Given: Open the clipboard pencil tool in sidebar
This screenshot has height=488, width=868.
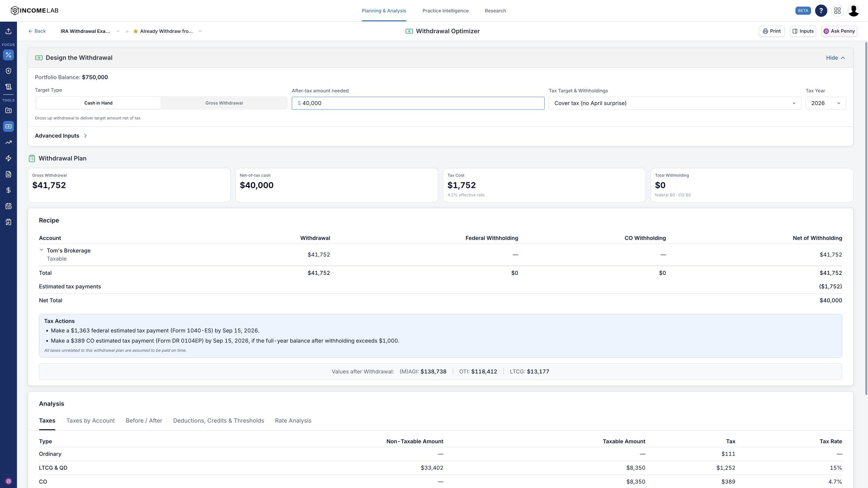Looking at the screenshot, I should [8, 222].
